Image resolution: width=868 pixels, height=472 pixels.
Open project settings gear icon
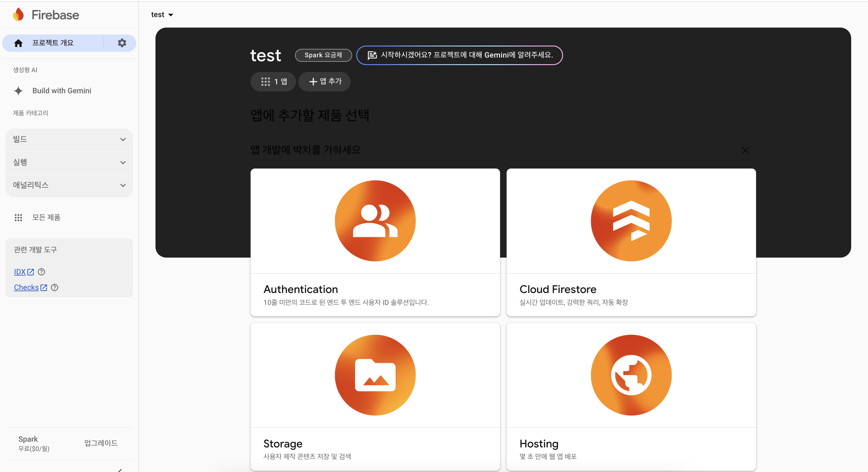click(122, 43)
